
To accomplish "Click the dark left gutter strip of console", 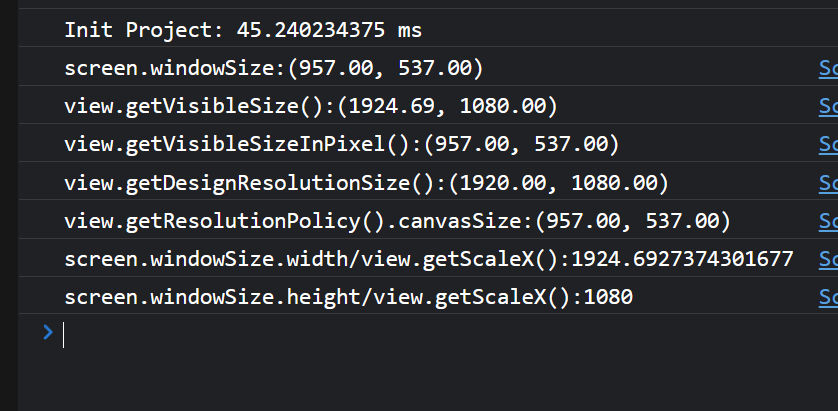I will [x=8, y=200].
